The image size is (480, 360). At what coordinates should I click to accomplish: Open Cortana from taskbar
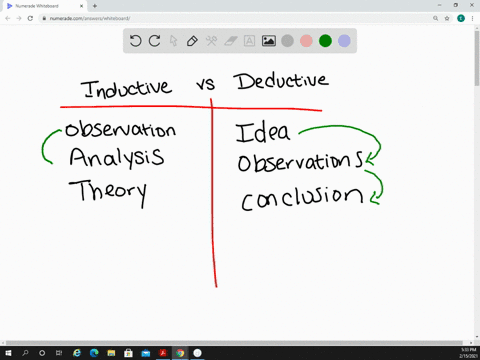(x=42, y=353)
